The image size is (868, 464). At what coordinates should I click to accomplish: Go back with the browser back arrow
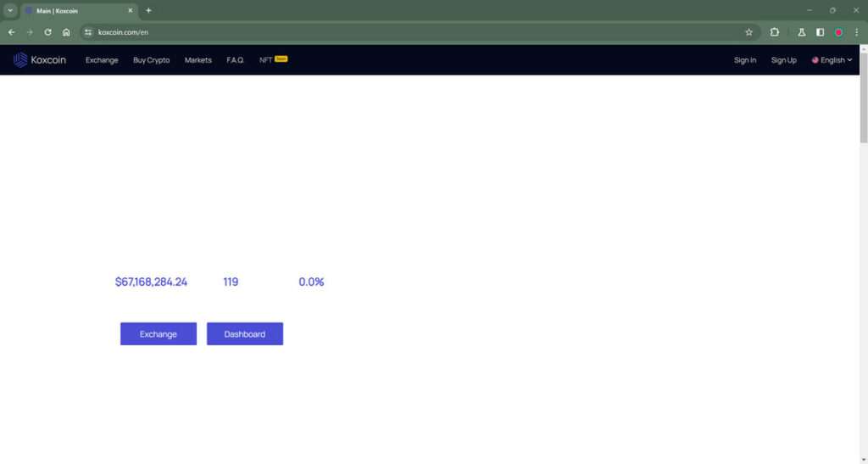point(12,32)
